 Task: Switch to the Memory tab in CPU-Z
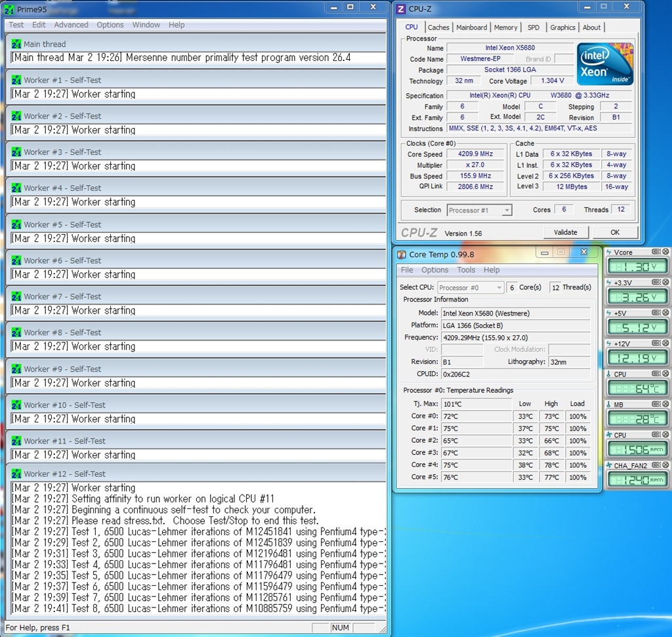click(505, 28)
